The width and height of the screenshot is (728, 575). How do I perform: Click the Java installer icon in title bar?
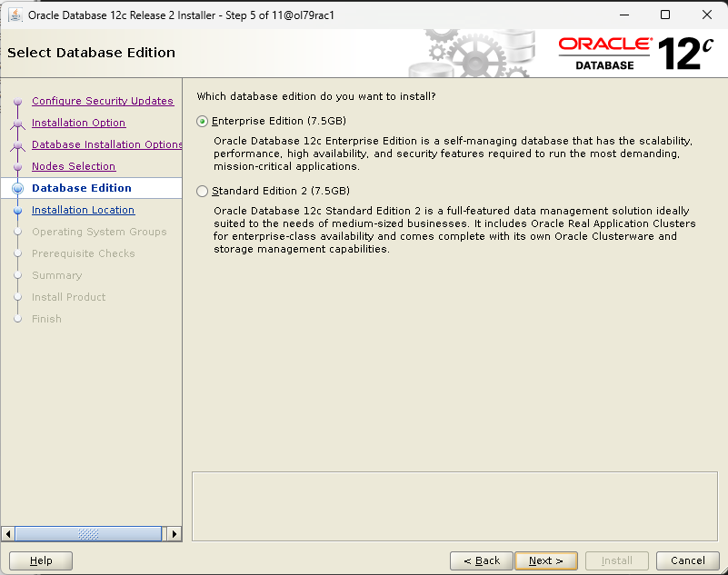coord(15,15)
